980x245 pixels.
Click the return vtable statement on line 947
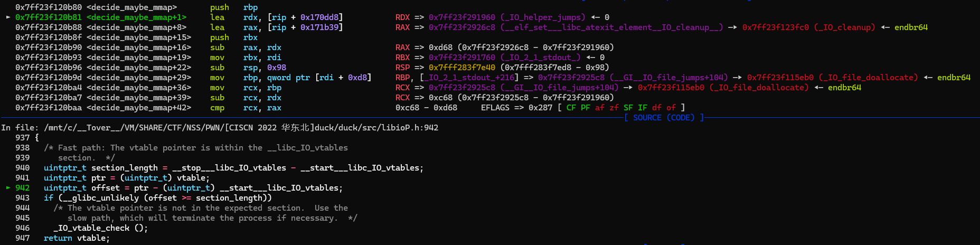[x=77, y=238]
